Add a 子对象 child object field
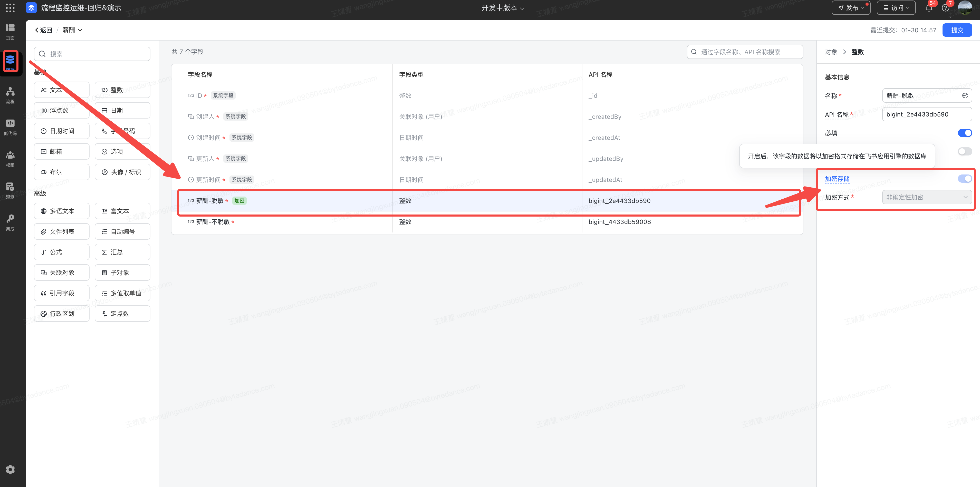This screenshot has width=980, height=487. (122, 272)
